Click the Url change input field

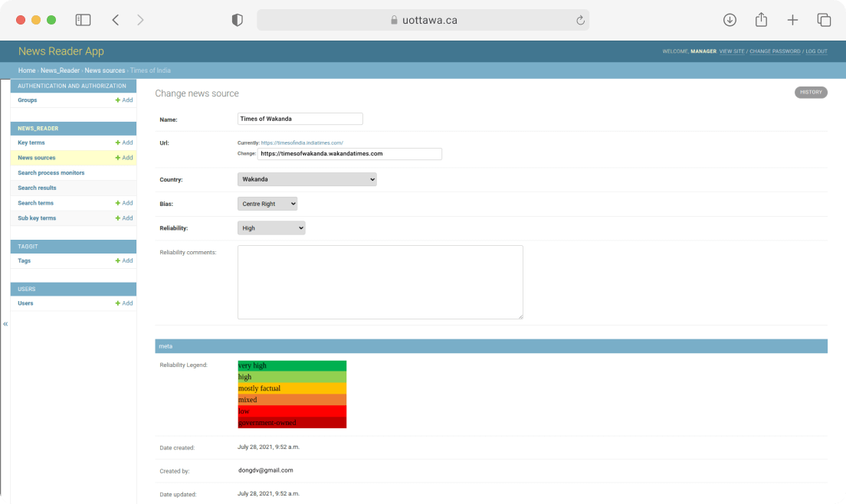coord(349,154)
